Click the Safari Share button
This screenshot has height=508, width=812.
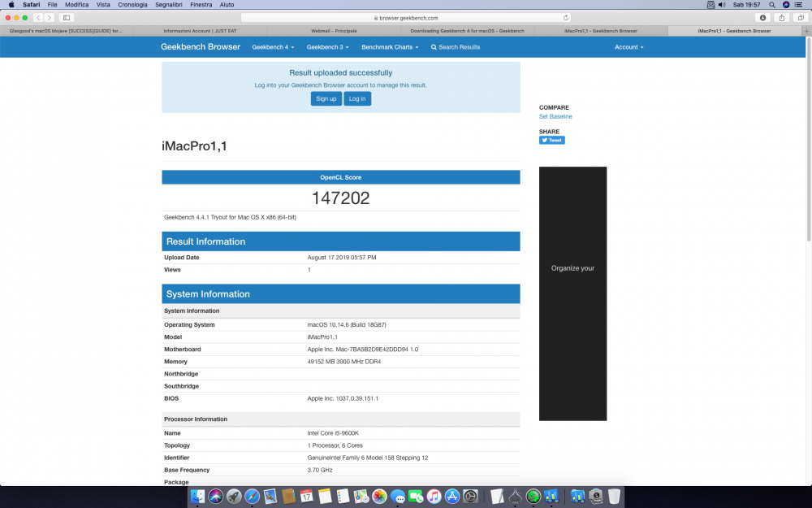781,18
